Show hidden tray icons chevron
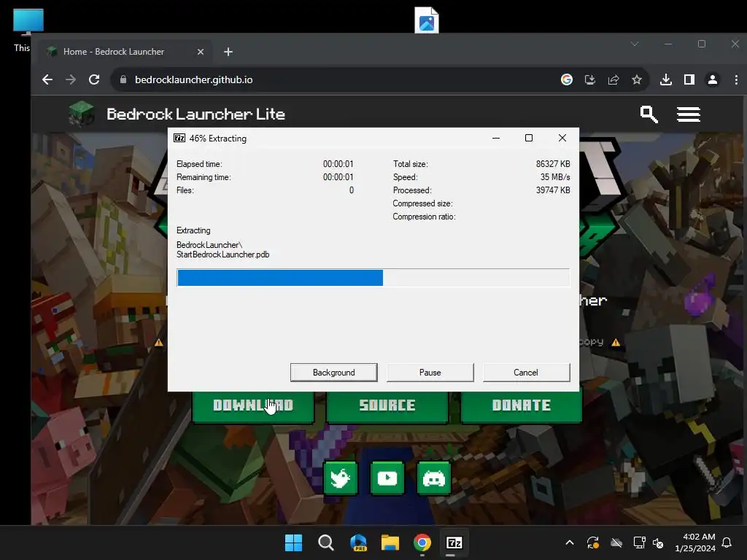Viewport: 747px width, 560px height. coord(569,542)
